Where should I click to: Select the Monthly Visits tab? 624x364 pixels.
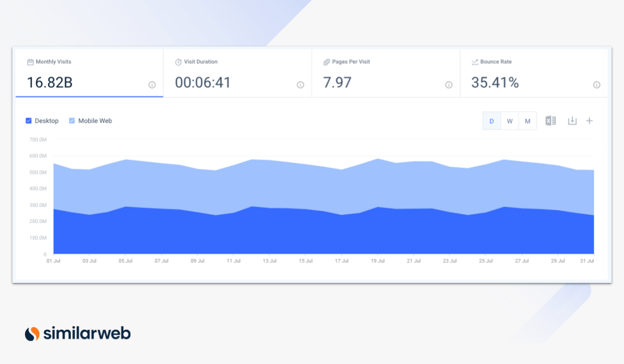89,73
